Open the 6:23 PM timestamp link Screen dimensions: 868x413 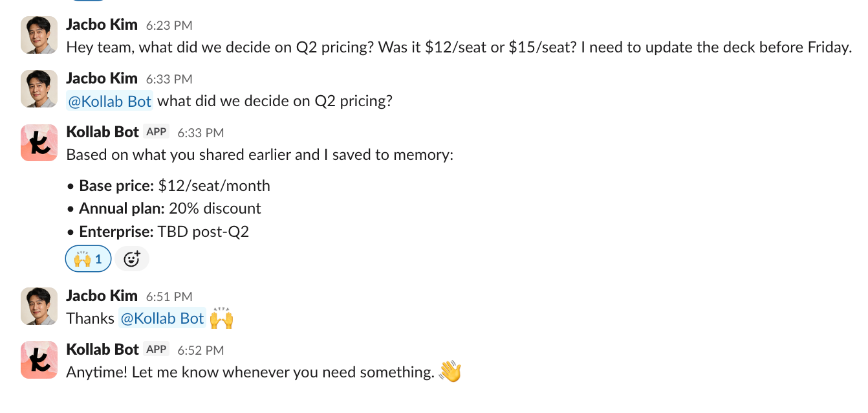pos(169,26)
